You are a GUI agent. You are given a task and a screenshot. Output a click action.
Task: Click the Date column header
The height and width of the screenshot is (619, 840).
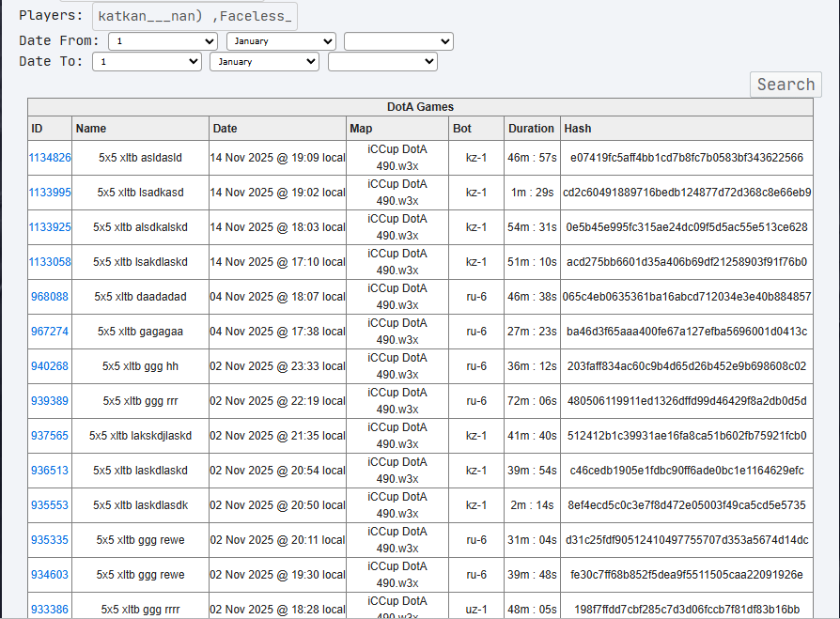pyautogui.click(x=277, y=129)
